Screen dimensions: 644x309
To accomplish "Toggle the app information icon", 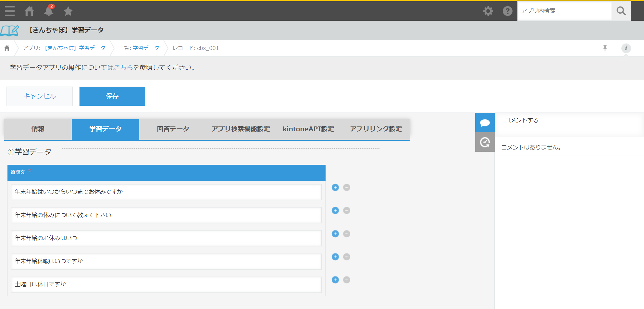I will point(626,48).
